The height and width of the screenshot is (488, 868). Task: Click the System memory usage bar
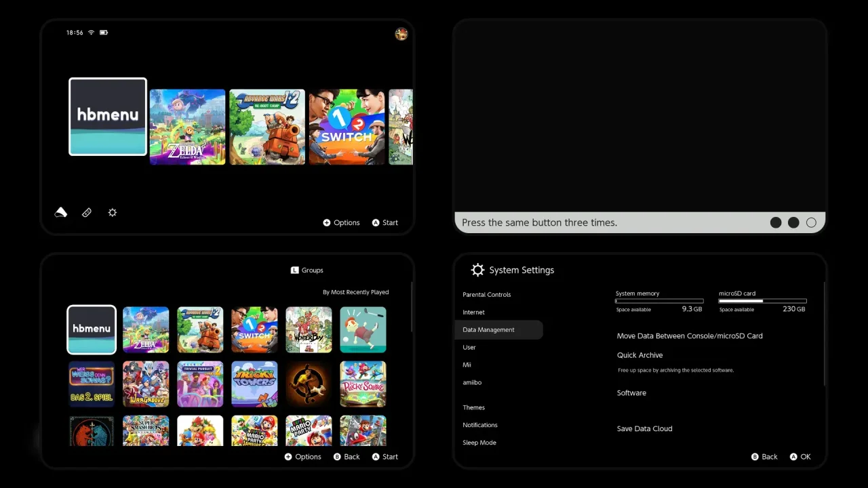(659, 301)
